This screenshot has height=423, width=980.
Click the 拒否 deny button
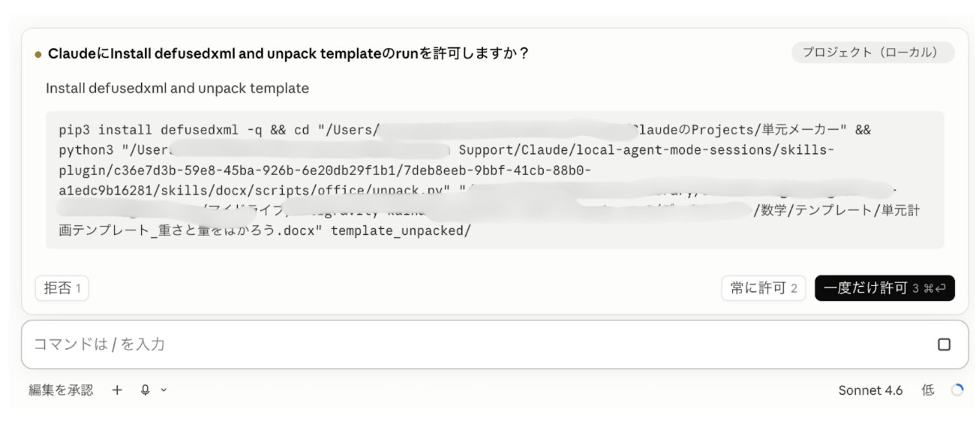point(62,288)
